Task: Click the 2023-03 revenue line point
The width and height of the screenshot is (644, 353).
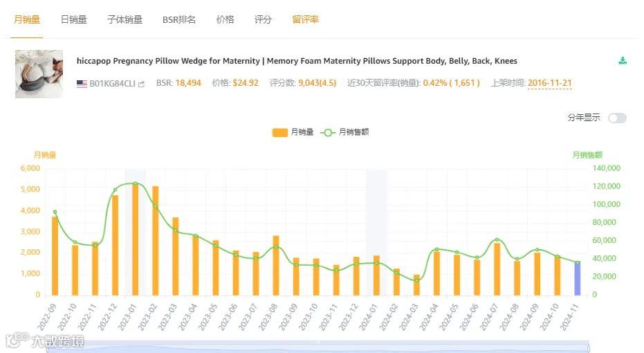Action: point(176,230)
